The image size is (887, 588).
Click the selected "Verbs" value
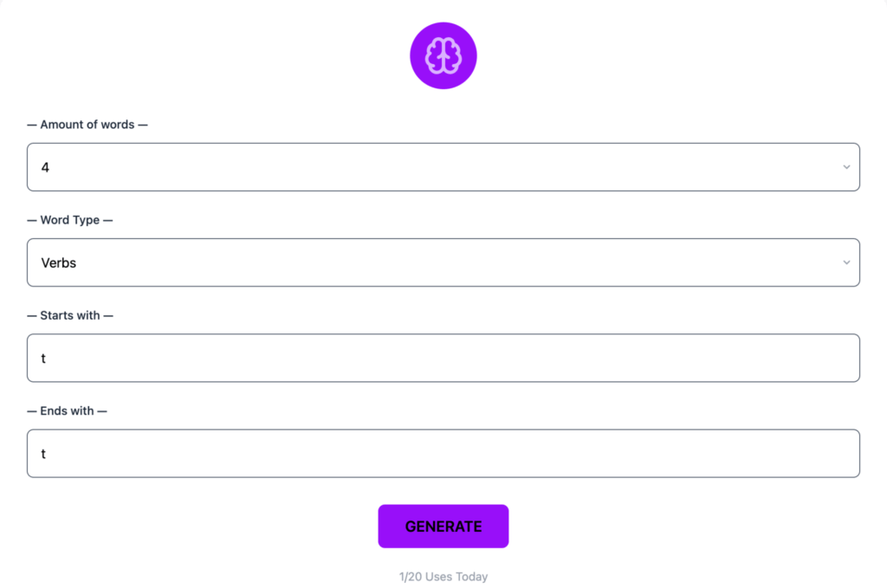click(59, 262)
